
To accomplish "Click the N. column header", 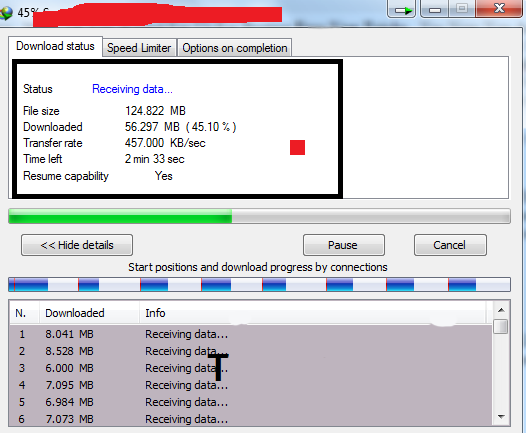I will (x=24, y=313).
